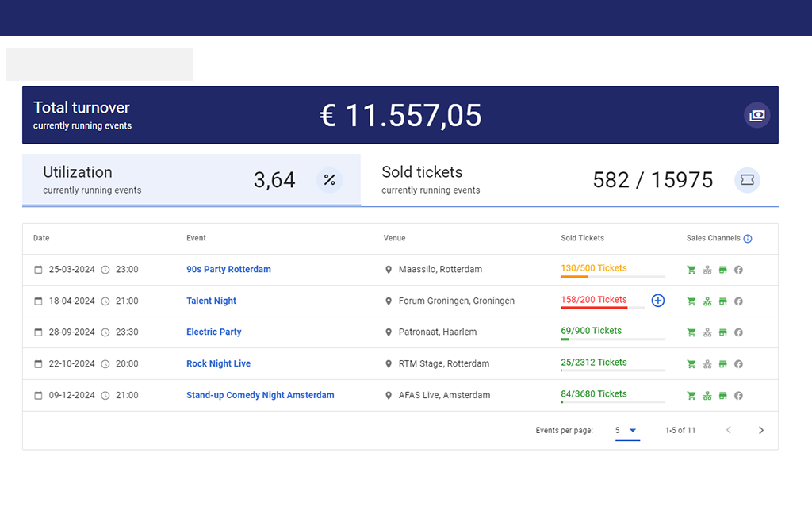Switch to the Sold tickets tab
Screen dimensions: 812x522
[569, 180]
